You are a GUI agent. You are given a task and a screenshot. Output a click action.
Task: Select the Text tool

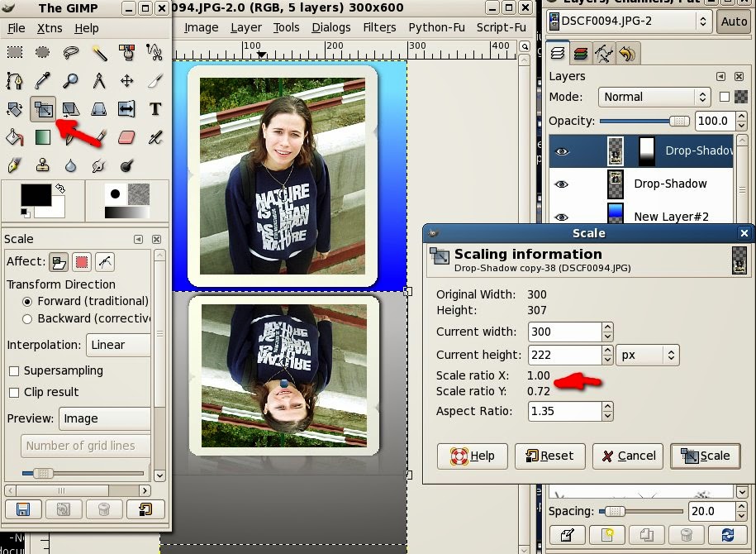click(x=155, y=109)
